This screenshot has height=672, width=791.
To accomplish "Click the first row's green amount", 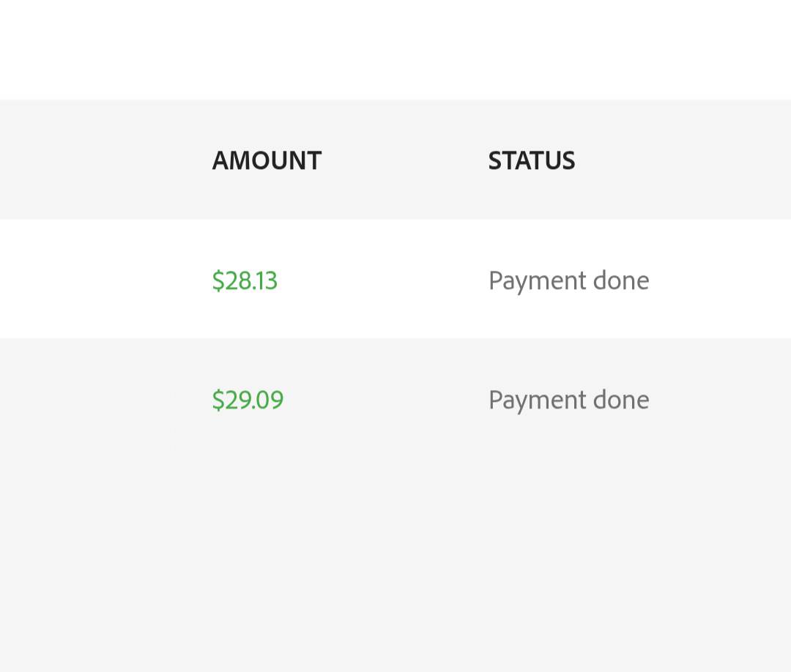I will pyautogui.click(x=245, y=280).
